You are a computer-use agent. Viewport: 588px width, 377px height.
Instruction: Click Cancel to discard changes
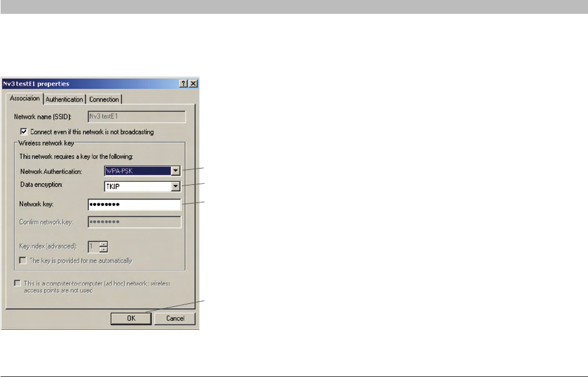(175, 318)
